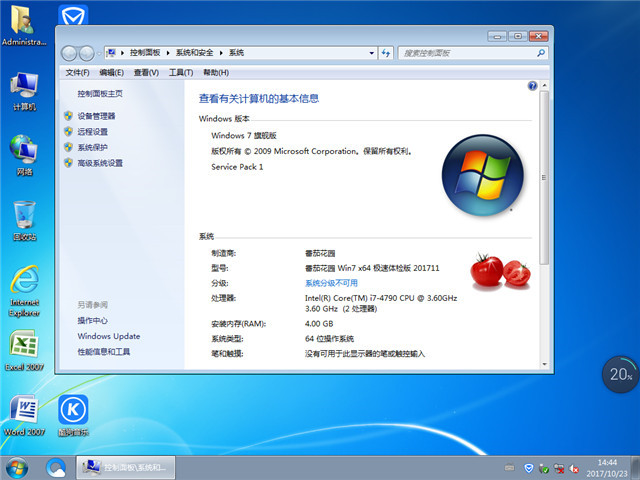Click the blue shield tray icon
The image size is (640, 480).
click(529, 468)
